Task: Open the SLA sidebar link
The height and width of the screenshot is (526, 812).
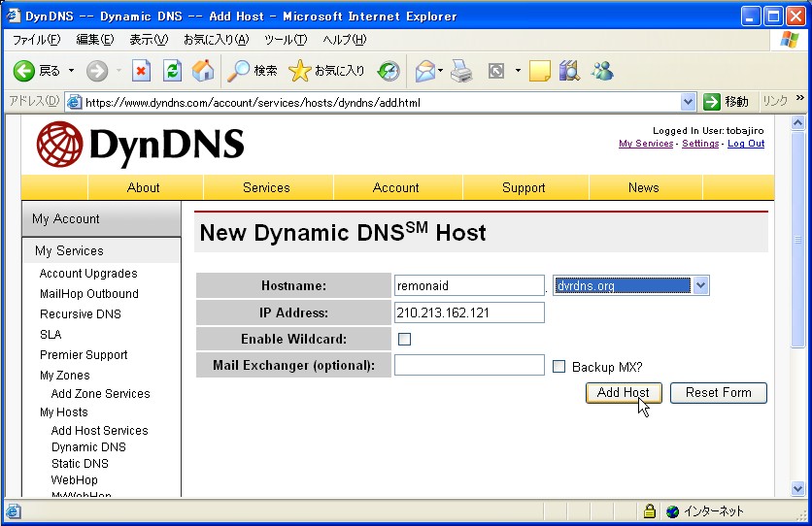Action: [51, 335]
